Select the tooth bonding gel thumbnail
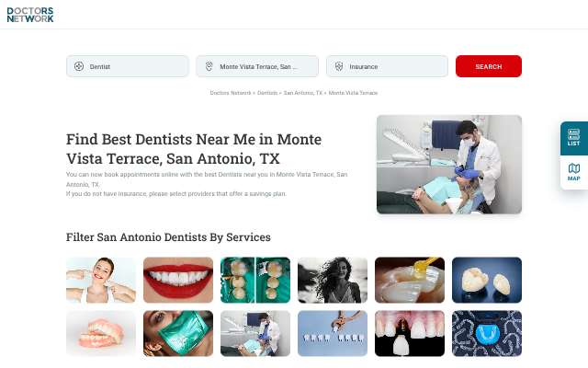The image size is (588, 368). [x=410, y=280]
